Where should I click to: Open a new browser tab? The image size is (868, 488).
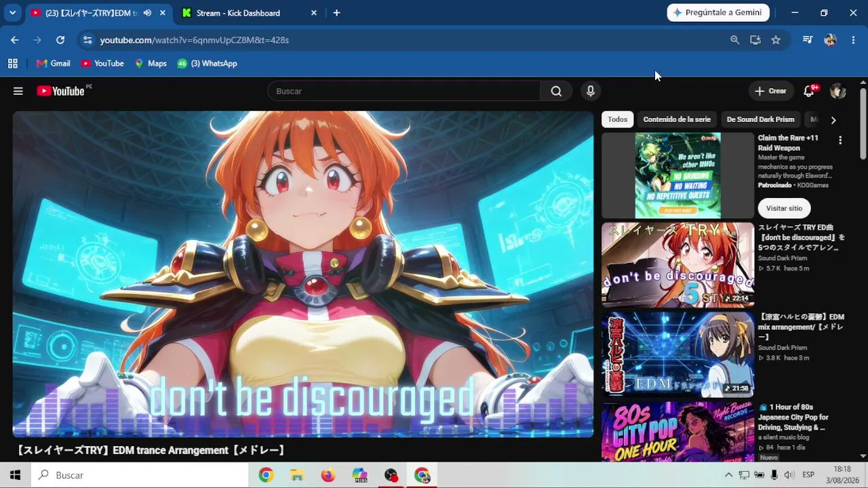click(x=336, y=13)
